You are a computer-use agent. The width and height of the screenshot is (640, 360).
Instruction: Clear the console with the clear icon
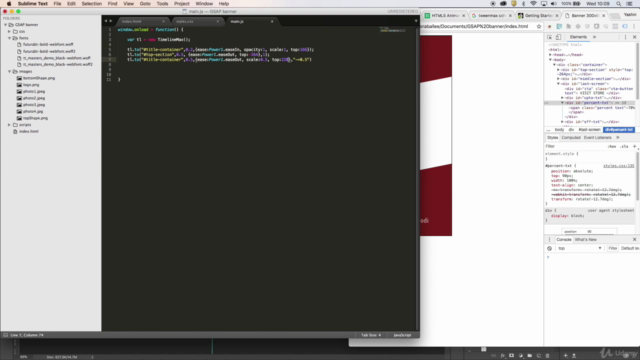click(549, 248)
